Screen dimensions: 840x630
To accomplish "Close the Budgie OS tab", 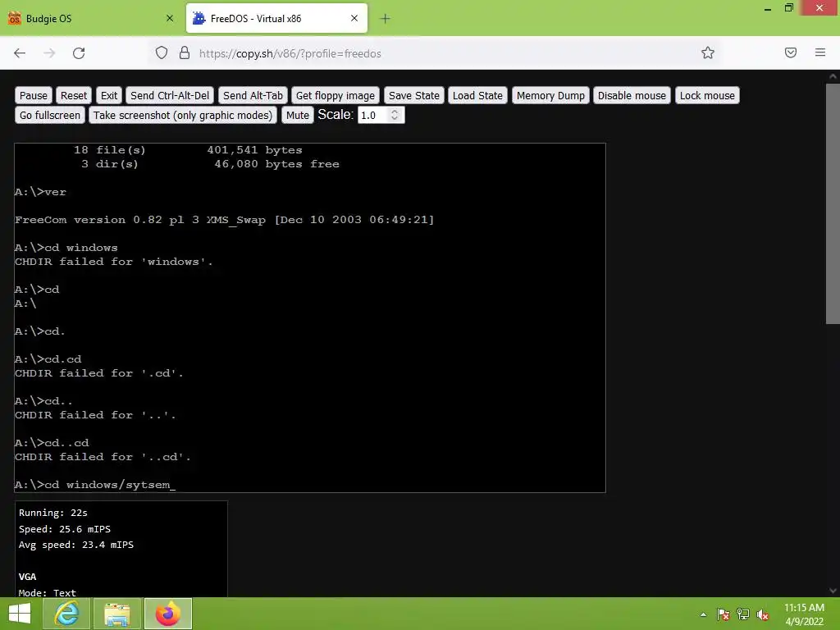I will coord(170,18).
